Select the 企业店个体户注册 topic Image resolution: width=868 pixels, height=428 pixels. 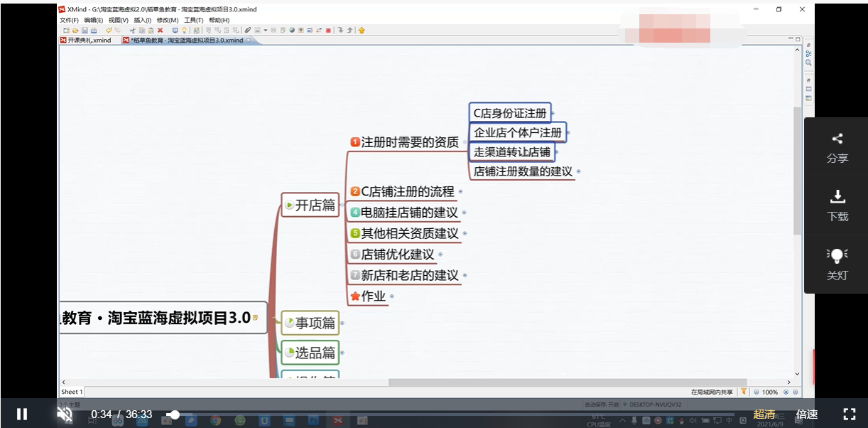pyautogui.click(x=518, y=132)
